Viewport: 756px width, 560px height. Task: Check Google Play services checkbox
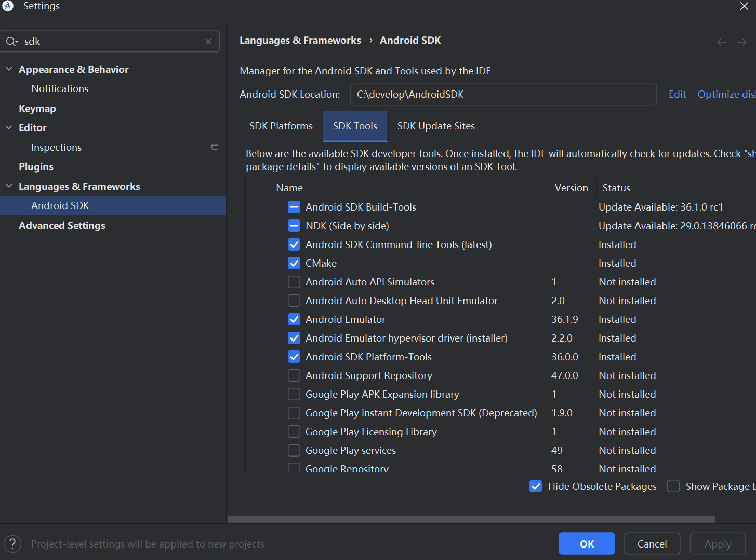pos(294,450)
